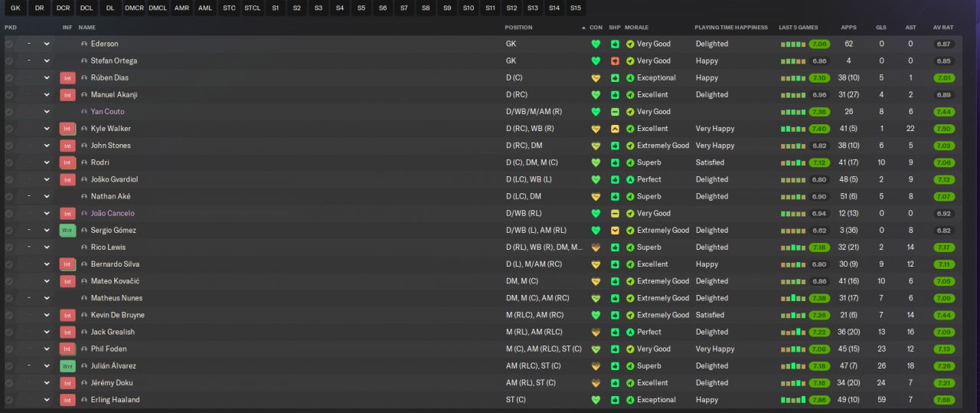Select the S15 substitute slot button
The height and width of the screenshot is (413, 980).
click(575, 8)
